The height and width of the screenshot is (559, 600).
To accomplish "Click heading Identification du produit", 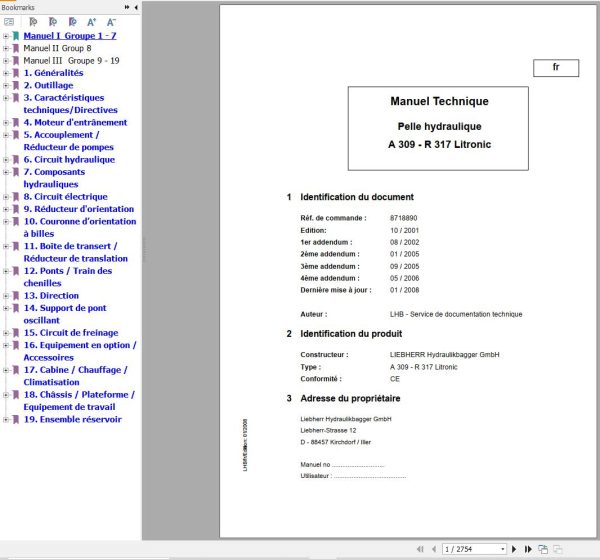I will pyautogui.click(x=351, y=334).
